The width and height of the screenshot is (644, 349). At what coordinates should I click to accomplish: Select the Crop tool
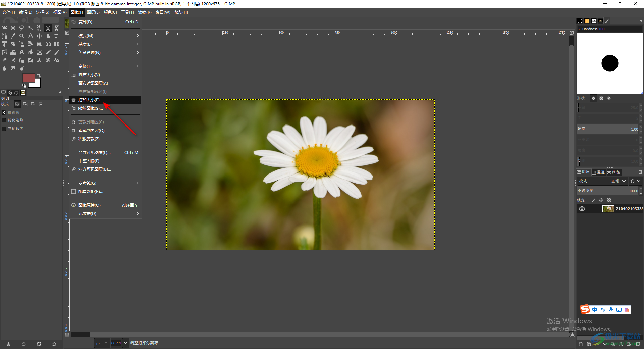(x=57, y=36)
